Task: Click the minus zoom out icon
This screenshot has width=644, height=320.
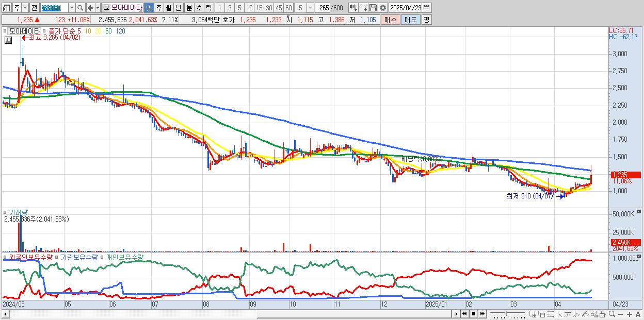Action: (621, 314)
